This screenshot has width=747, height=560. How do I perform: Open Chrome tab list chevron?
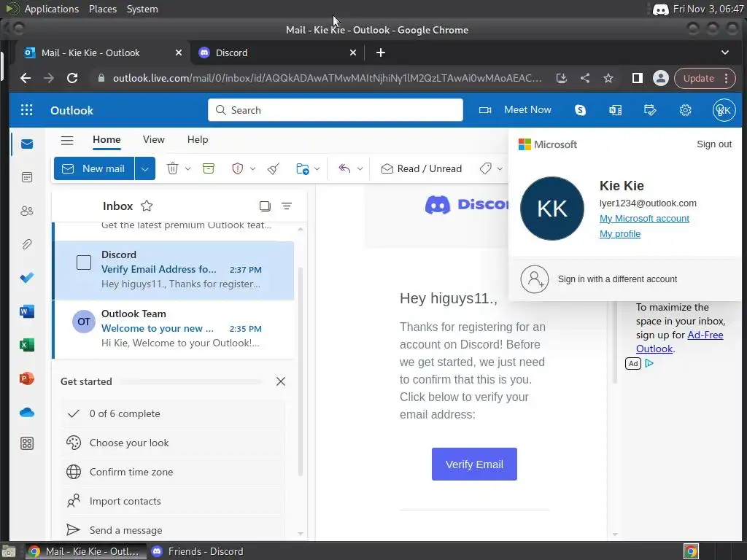click(x=724, y=52)
